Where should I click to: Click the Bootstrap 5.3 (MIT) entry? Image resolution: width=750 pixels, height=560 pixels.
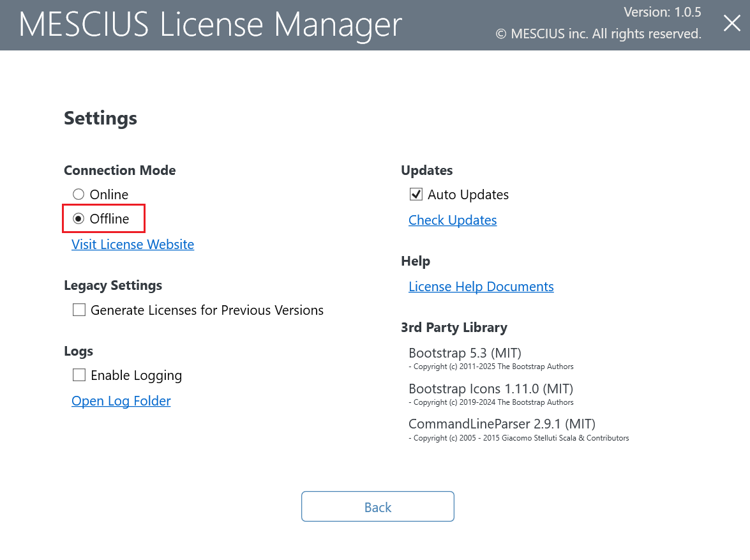(465, 353)
